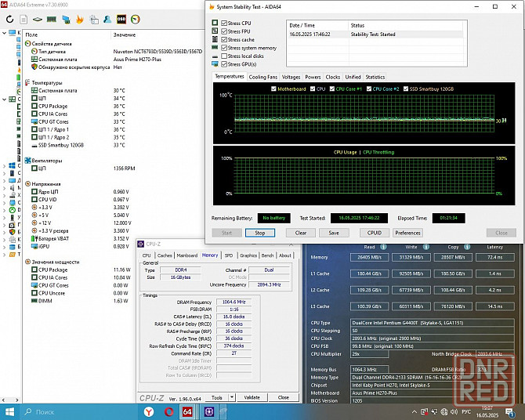
Task: Click Температуры thermometer section icon
Action: 27,82
